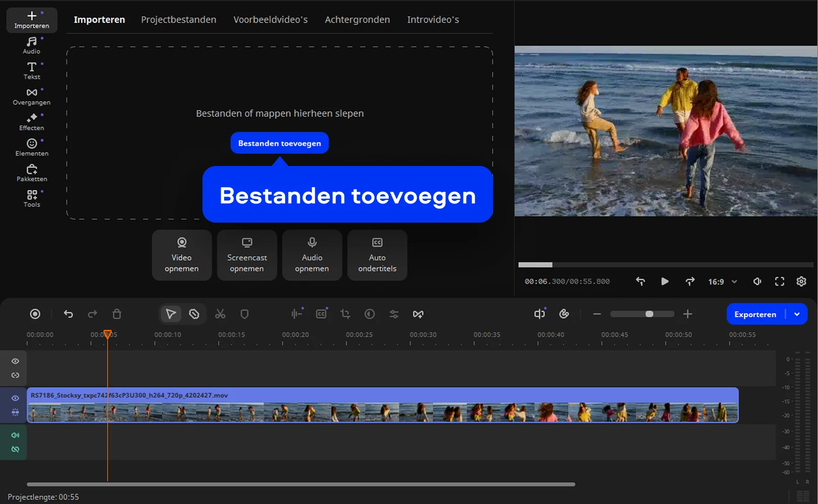Enter fullscreen preview mode
818x504 pixels.
coord(780,281)
